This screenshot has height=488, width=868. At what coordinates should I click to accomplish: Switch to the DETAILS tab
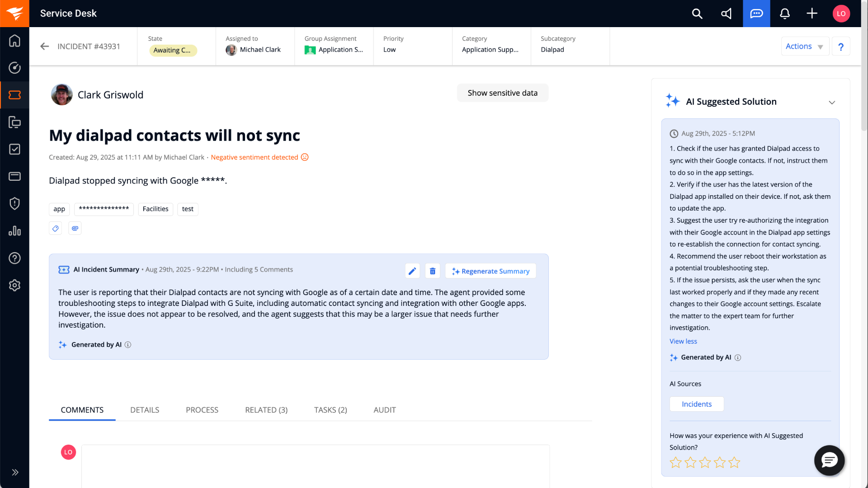pyautogui.click(x=145, y=410)
